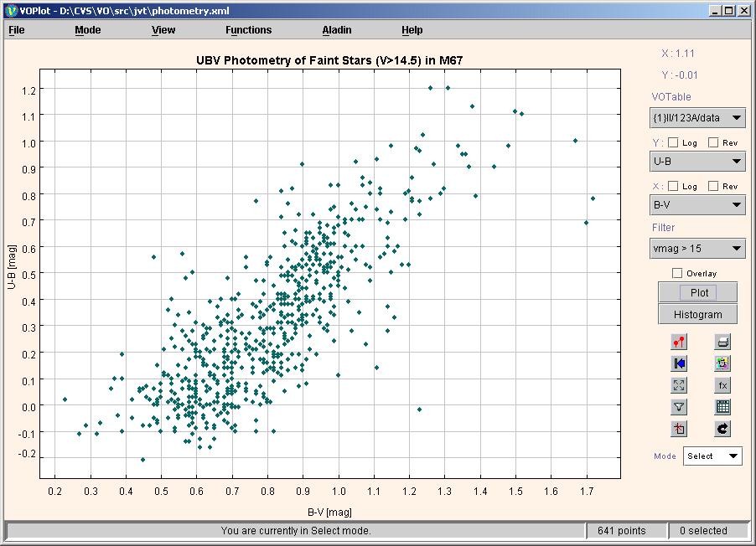Enable Rev checkbox for X axis
This screenshot has height=546, width=756.
(x=713, y=186)
